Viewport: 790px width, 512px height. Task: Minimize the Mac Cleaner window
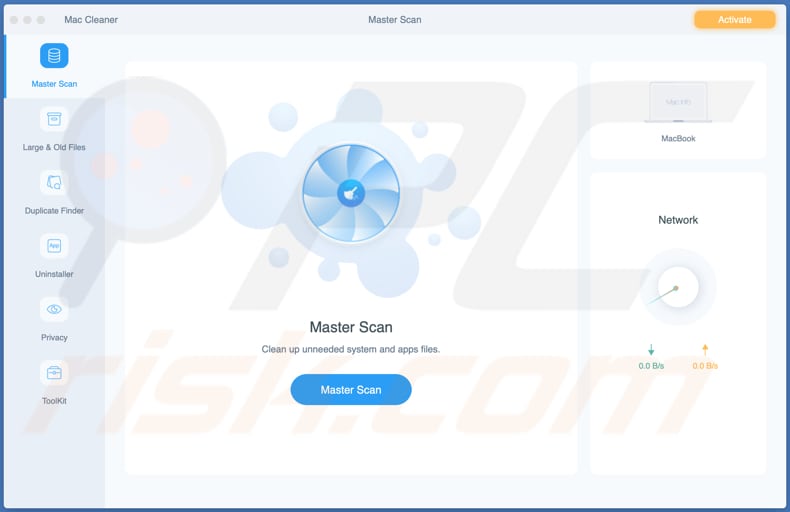tap(27, 20)
